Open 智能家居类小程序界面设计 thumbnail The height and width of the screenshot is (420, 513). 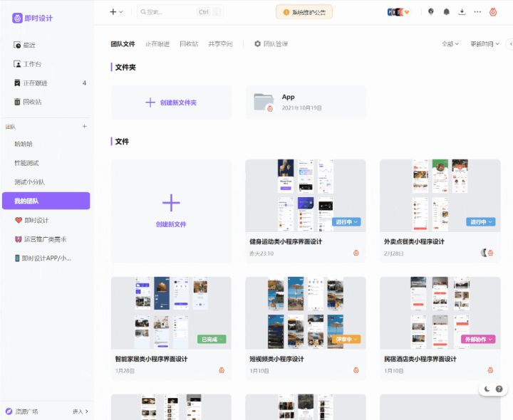click(x=171, y=313)
